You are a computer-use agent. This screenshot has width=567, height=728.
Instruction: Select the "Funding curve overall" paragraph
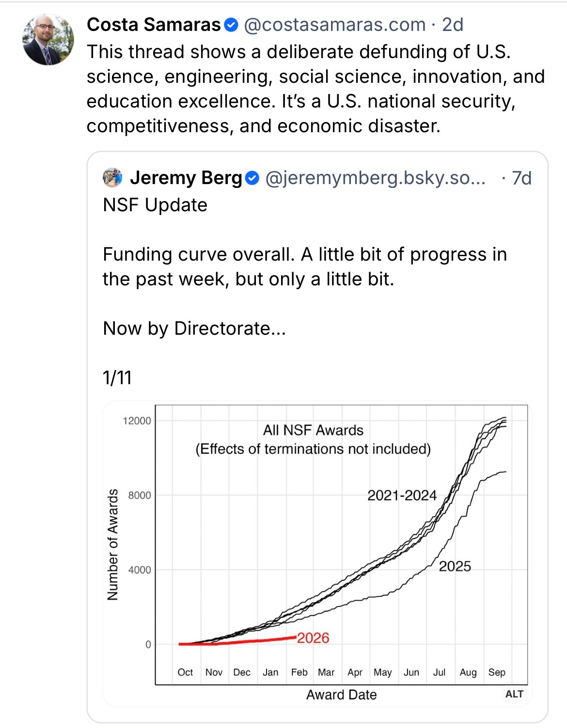304,267
